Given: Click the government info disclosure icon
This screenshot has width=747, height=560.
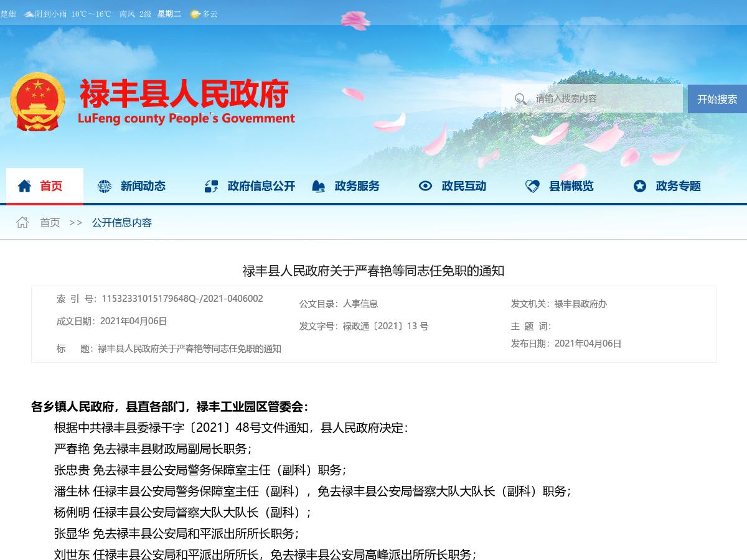Looking at the screenshot, I should click(211, 186).
